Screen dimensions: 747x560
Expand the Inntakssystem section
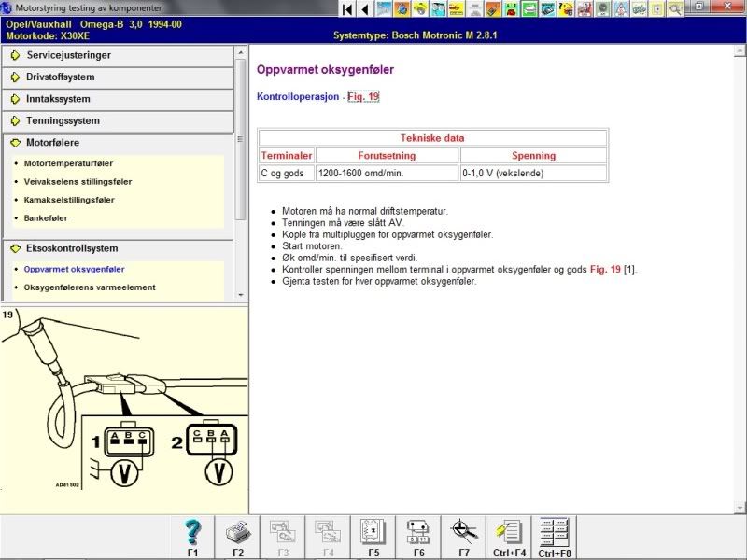(x=117, y=99)
